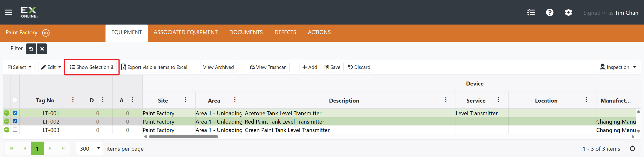Click the Paint Factory site title
Image resolution: width=644 pixels, height=157 pixels.
click(22, 33)
